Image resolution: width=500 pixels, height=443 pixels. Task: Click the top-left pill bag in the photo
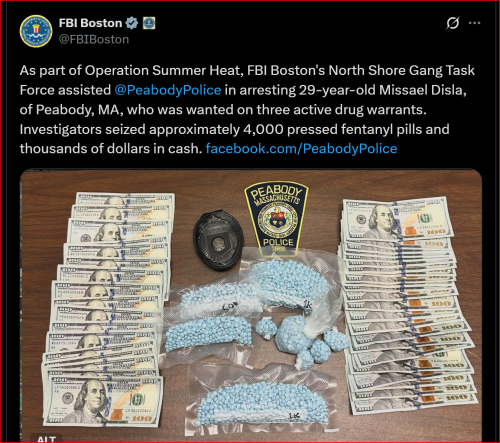(217, 297)
